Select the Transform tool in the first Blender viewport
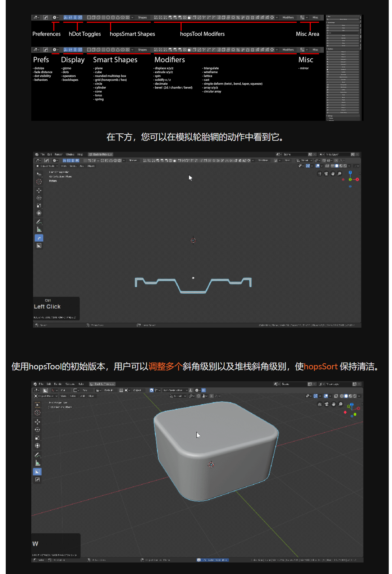The image size is (392, 574). [x=39, y=213]
